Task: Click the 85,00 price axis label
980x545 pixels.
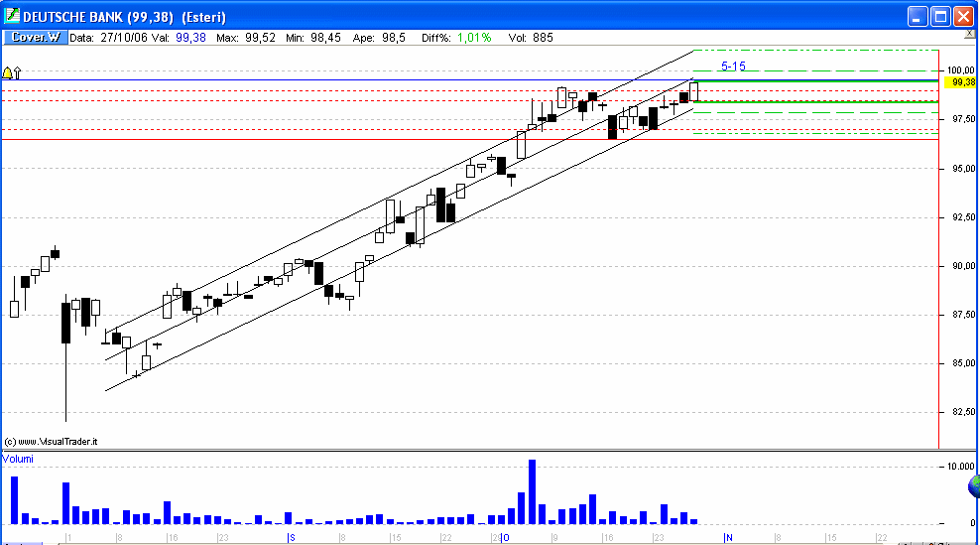Action: [x=963, y=363]
